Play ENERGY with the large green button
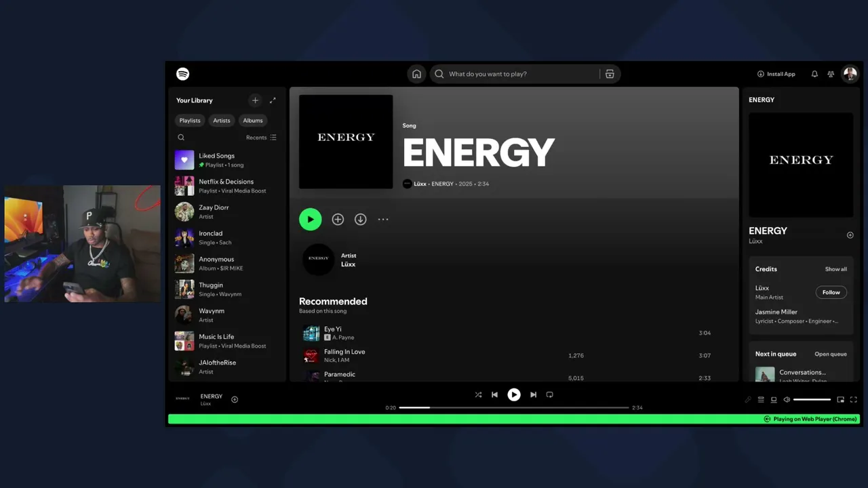 click(311, 219)
